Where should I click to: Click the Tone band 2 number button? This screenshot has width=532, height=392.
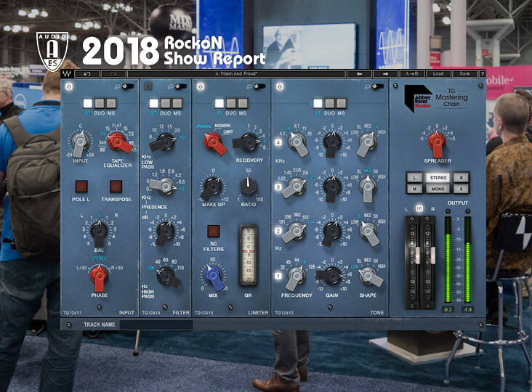[278, 231]
